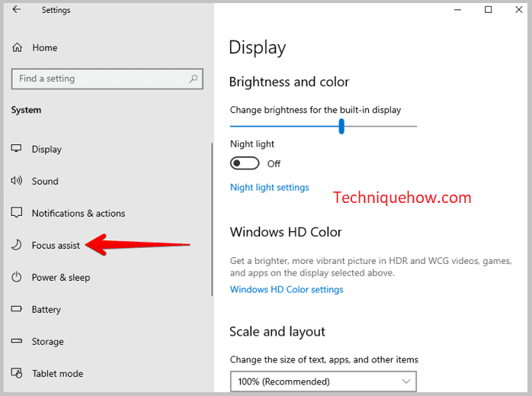Screen dimensions: 532x396
Task: Click the Sound speaker icon
Action: tap(16, 181)
